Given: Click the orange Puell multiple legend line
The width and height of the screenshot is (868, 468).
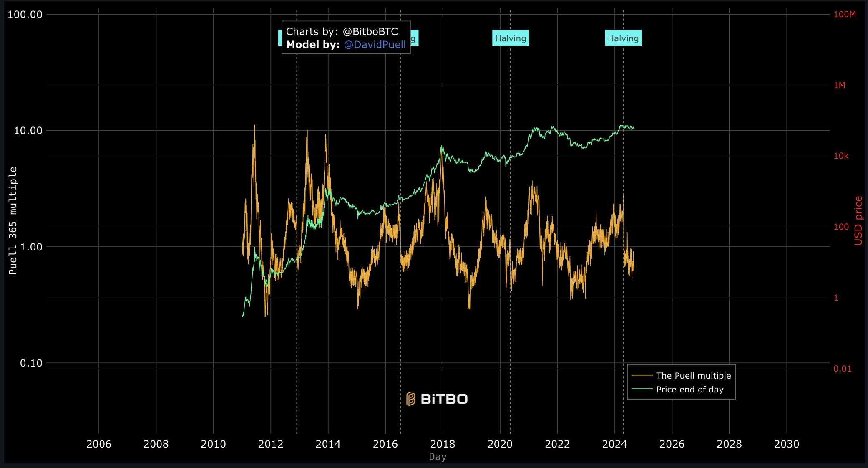Looking at the screenshot, I should [642, 376].
